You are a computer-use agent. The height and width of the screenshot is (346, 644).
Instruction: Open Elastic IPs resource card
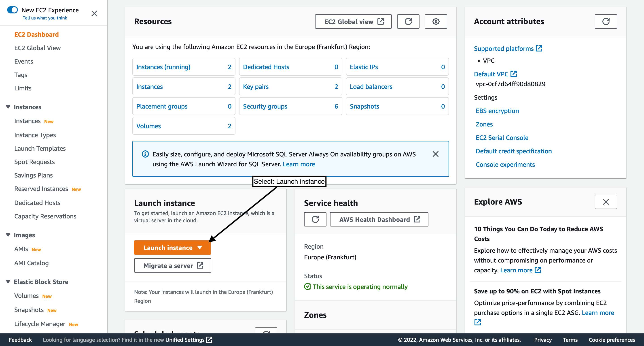[397, 67]
